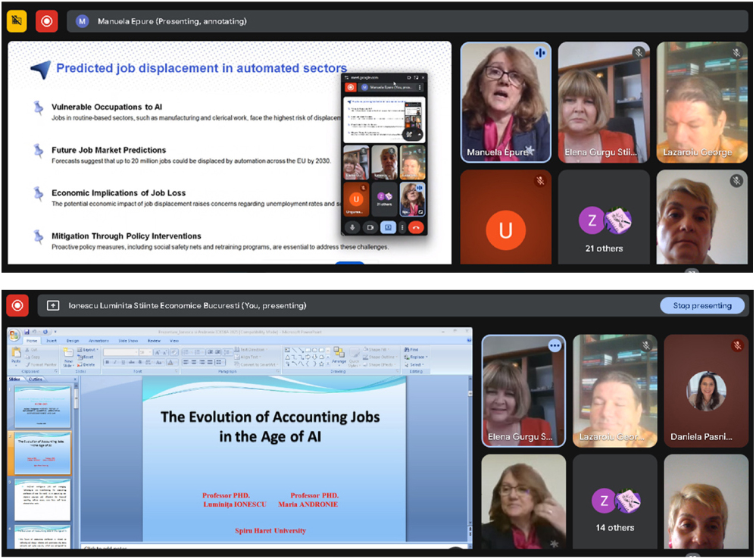Click the yellow captions-off icon at top left

pyautogui.click(x=17, y=21)
